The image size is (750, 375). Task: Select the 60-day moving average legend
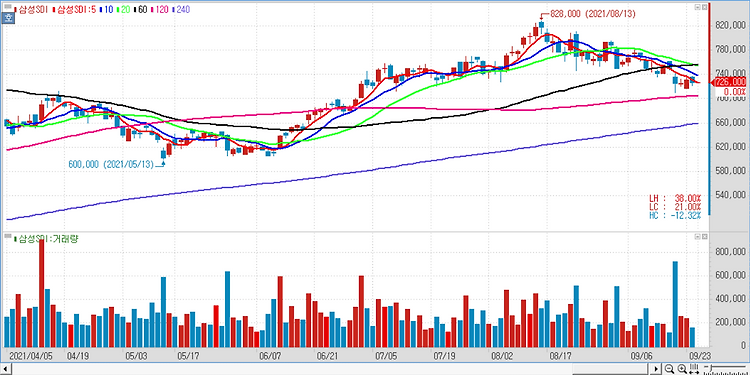(140, 9)
